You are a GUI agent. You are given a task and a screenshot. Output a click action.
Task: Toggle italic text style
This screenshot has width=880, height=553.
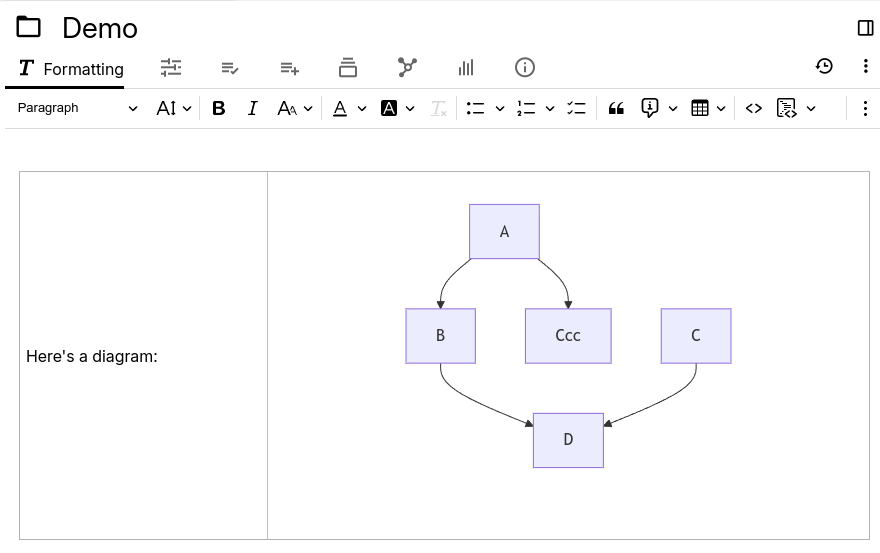click(252, 108)
